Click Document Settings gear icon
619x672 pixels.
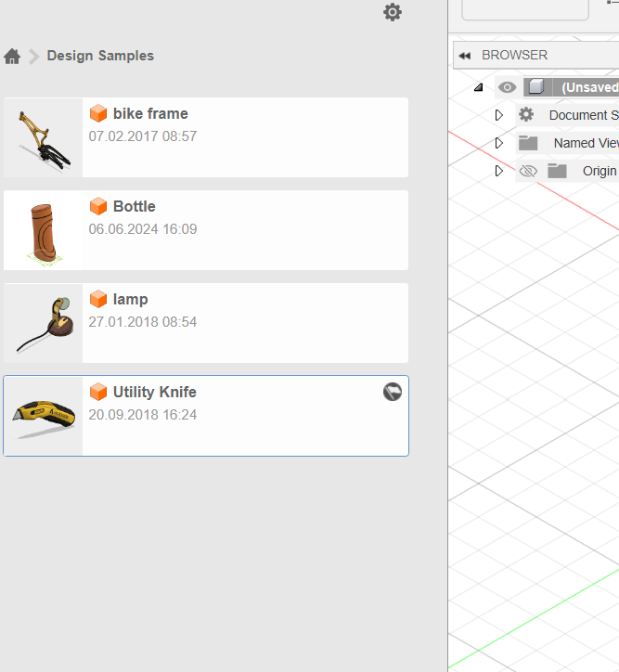[526, 115]
